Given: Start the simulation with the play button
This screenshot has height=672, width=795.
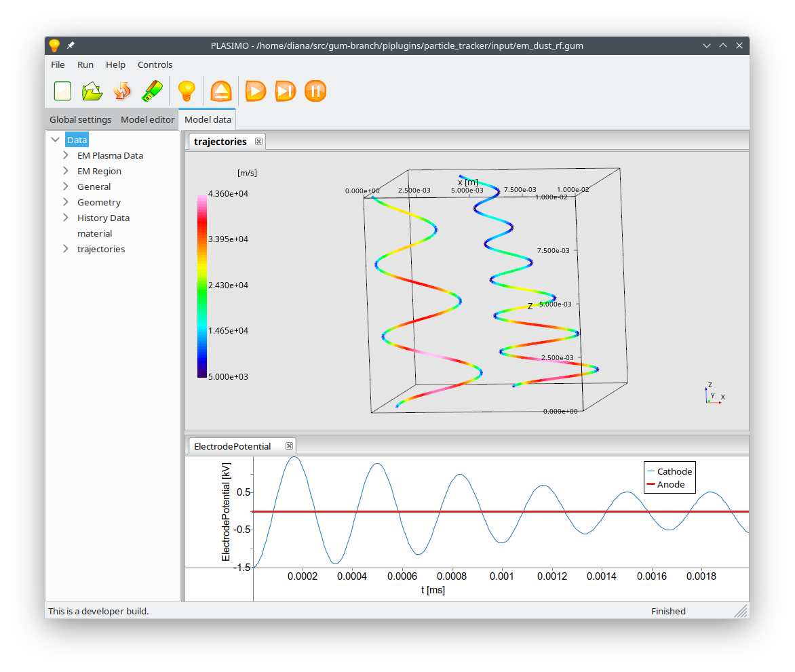Looking at the screenshot, I should tap(256, 91).
